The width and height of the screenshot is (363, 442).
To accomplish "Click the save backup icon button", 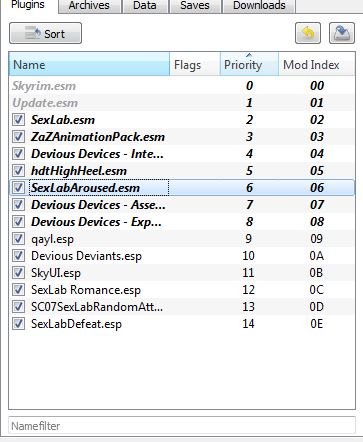I will (342, 33).
